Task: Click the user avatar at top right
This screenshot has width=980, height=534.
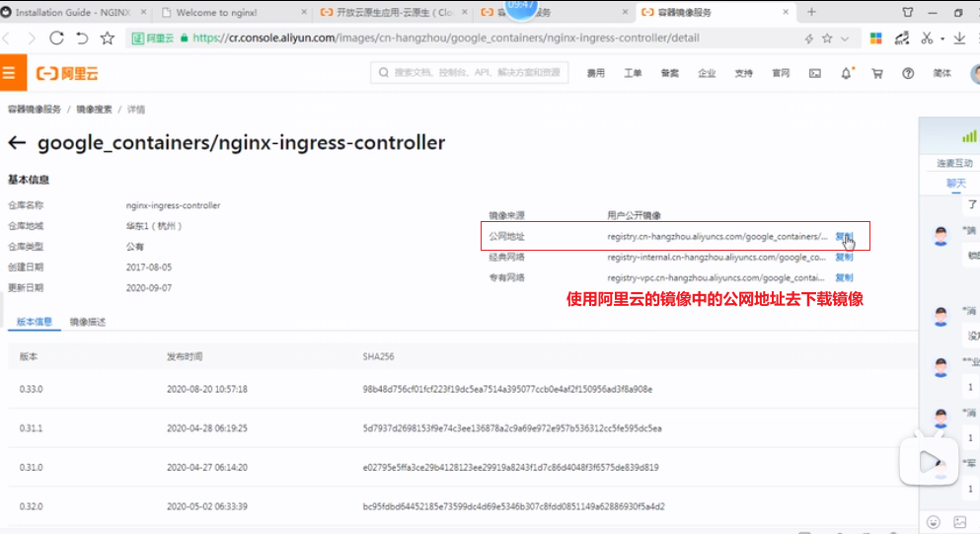Action: coord(975,74)
